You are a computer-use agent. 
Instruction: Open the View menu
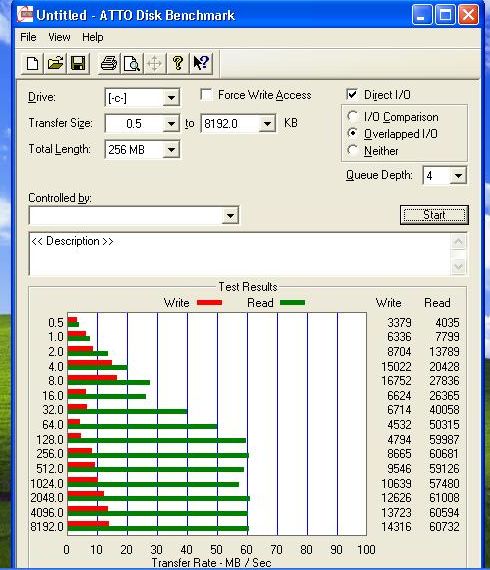pos(59,37)
